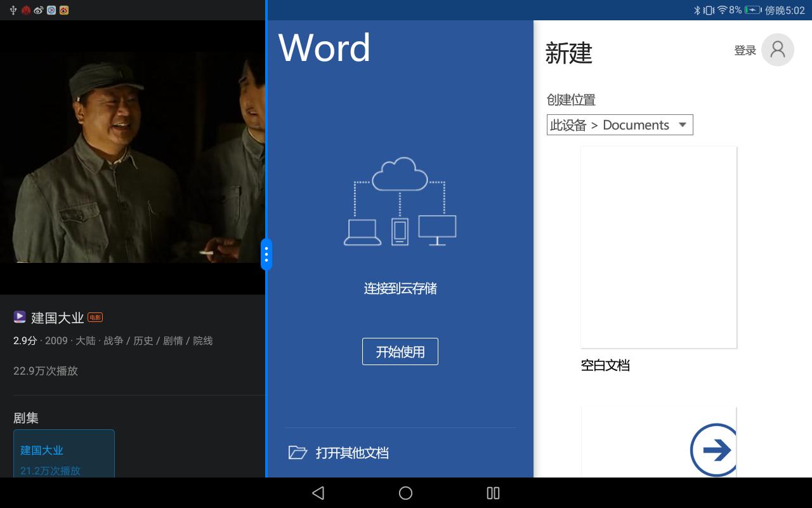Screen dimensions: 812x508
Task: Tap the Bluetooth status icon
Action: pos(697,10)
